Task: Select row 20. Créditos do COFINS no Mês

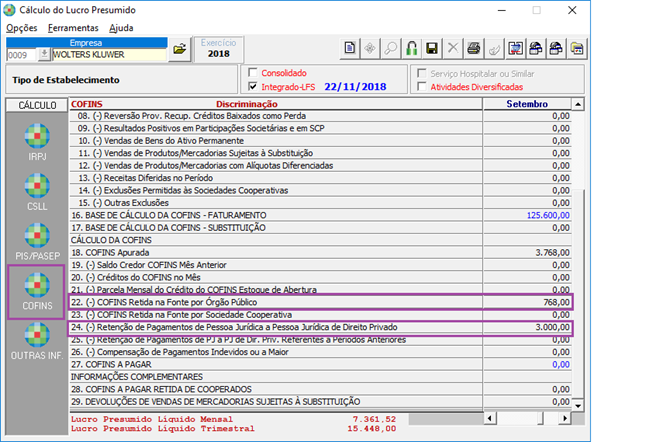Action: (276, 277)
